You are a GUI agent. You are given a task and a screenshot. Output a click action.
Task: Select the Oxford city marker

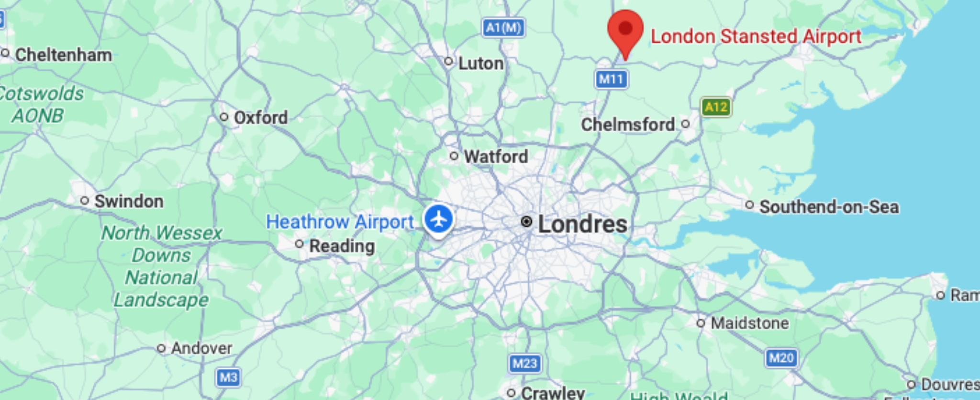223,117
